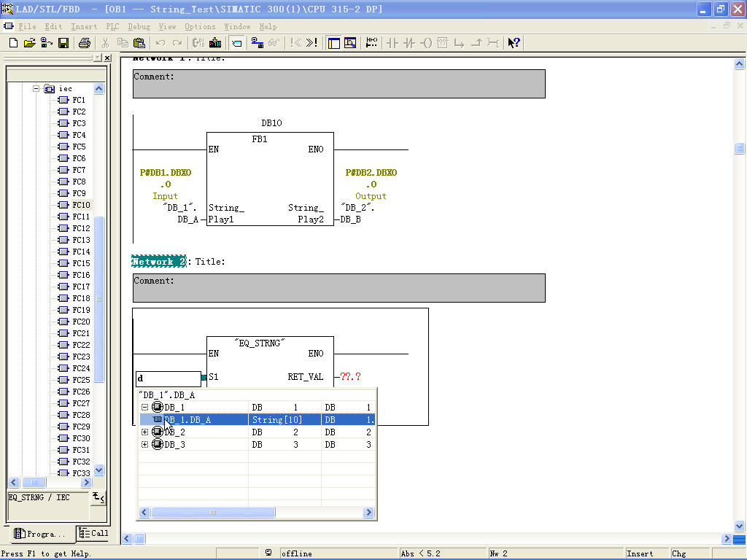
Task: Open the File menu
Action: 27,27
